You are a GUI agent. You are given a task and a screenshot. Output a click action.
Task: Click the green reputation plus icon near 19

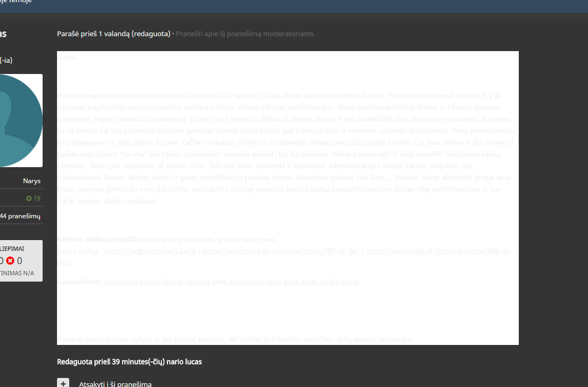coord(29,199)
